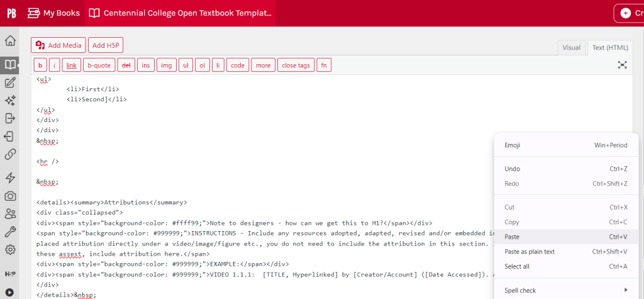Click the sparkles icon in the sidebar
The width and height of the screenshot is (644, 299).
coord(10,101)
